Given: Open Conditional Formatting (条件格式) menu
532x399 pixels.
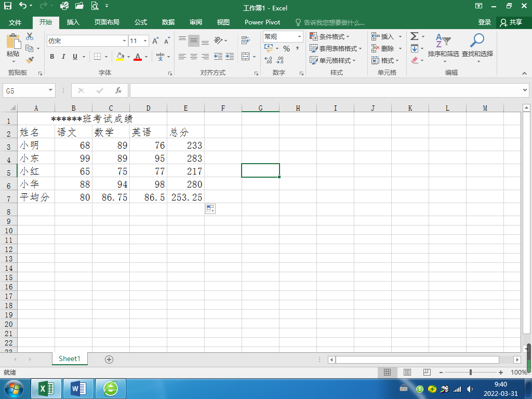Looking at the screenshot, I should click(329, 36).
